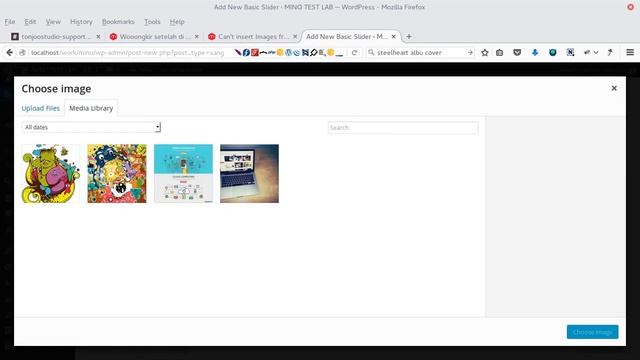The image size is (640, 360).
Task: Save page to Pocket icon
Action: click(517, 52)
